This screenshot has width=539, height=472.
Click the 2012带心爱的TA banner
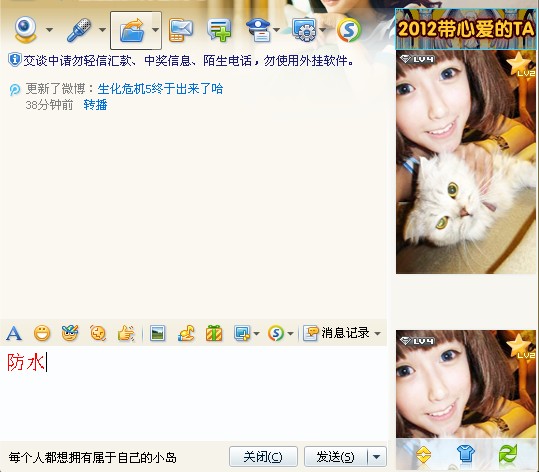[x=466, y=29]
